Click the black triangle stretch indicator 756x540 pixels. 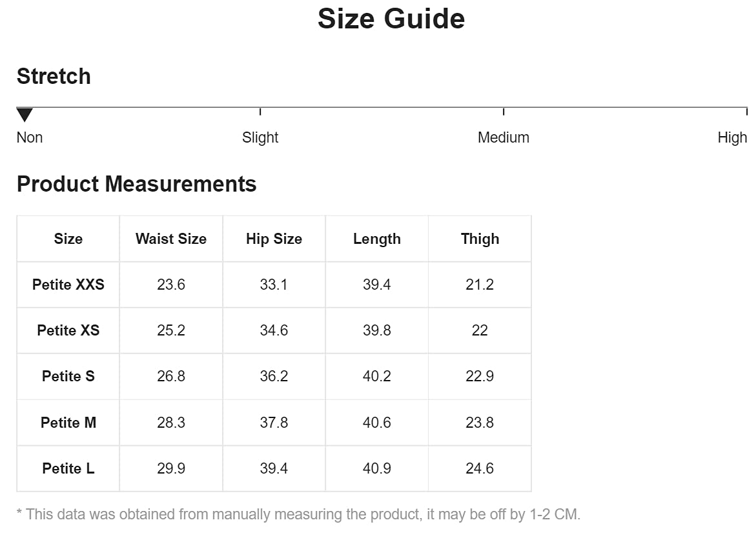25,115
